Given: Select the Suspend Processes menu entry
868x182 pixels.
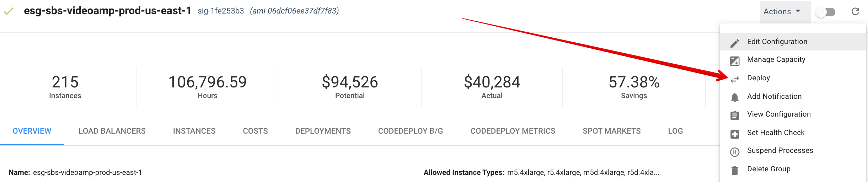Looking at the screenshot, I should click(x=780, y=150).
